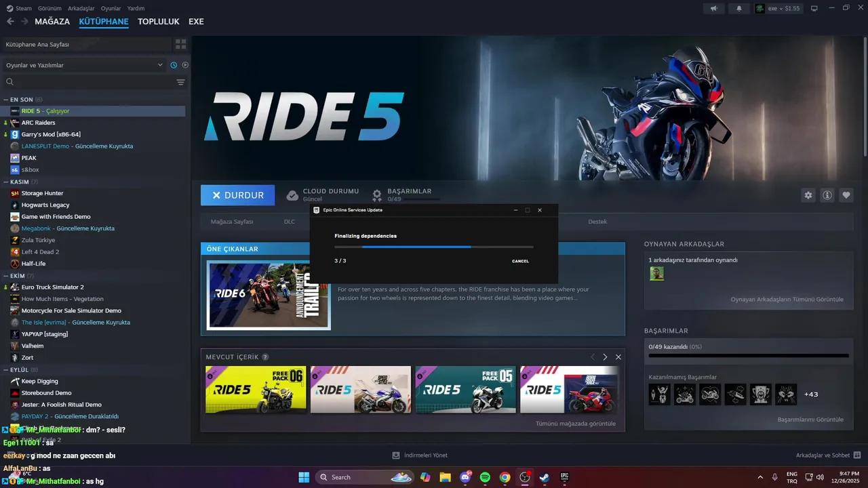
Task: Collapse the EN SON category
Action: coord(6,100)
